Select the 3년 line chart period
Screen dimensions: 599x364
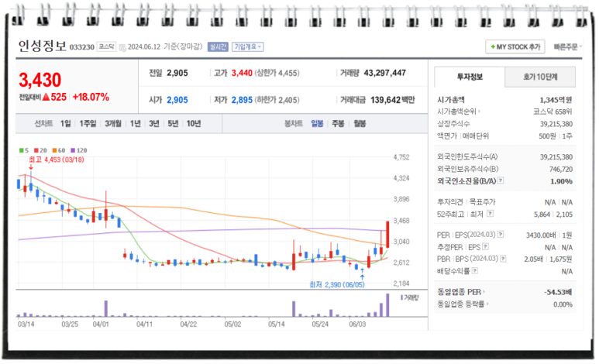point(154,124)
